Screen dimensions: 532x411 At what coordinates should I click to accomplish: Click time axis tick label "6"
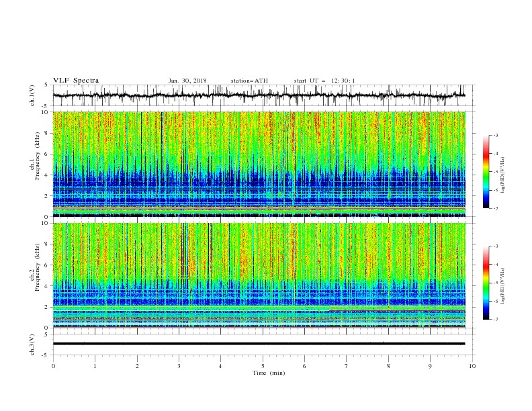click(x=304, y=366)
